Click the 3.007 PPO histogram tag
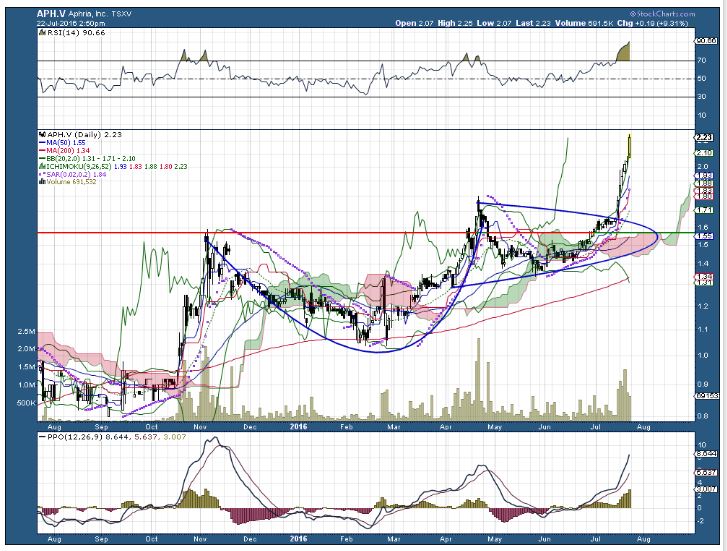 [707, 489]
